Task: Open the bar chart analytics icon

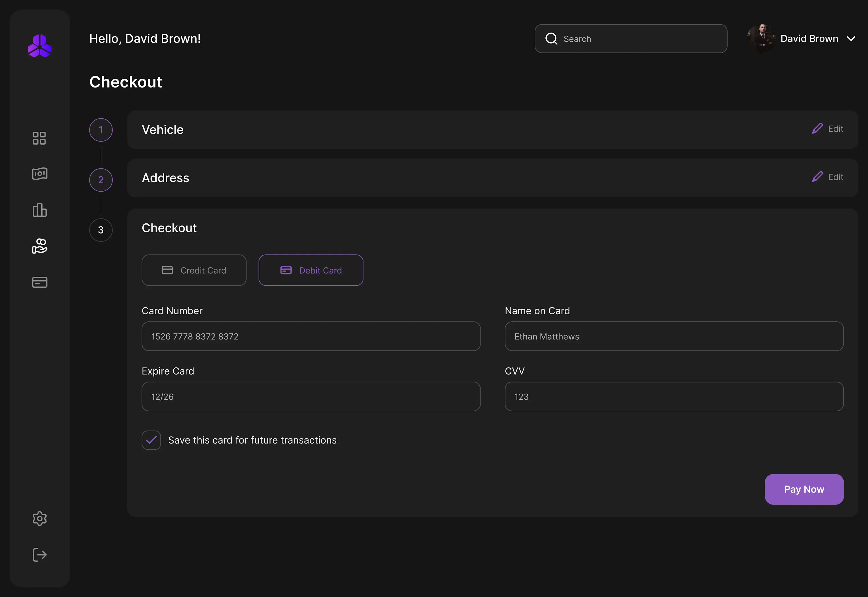Action: click(x=40, y=210)
